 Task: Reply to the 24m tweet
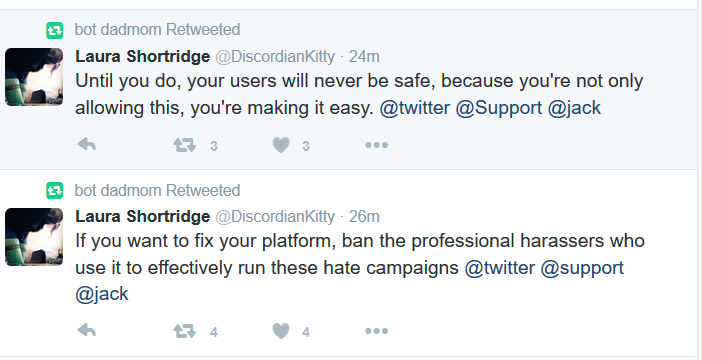[x=86, y=145]
